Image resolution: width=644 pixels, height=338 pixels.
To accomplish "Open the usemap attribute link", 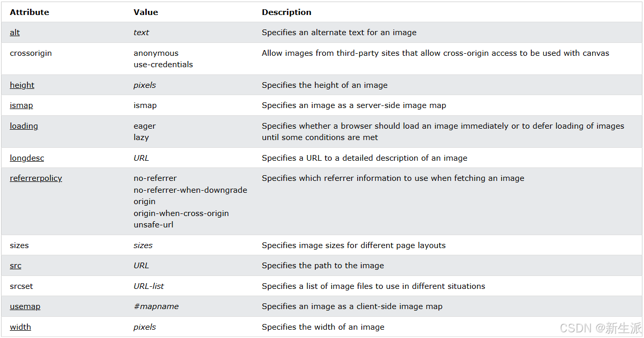I will pyautogui.click(x=25, y=306).
